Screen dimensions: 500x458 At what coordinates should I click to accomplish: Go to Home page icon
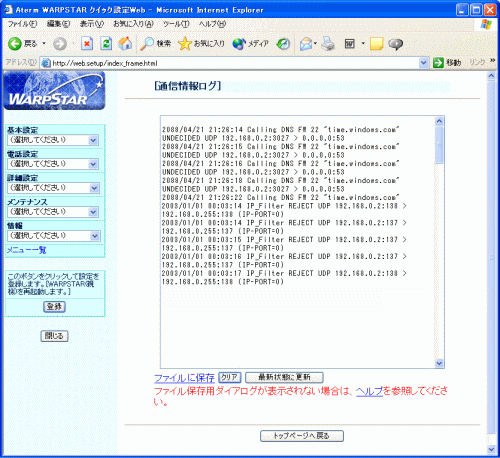(125, 44)
